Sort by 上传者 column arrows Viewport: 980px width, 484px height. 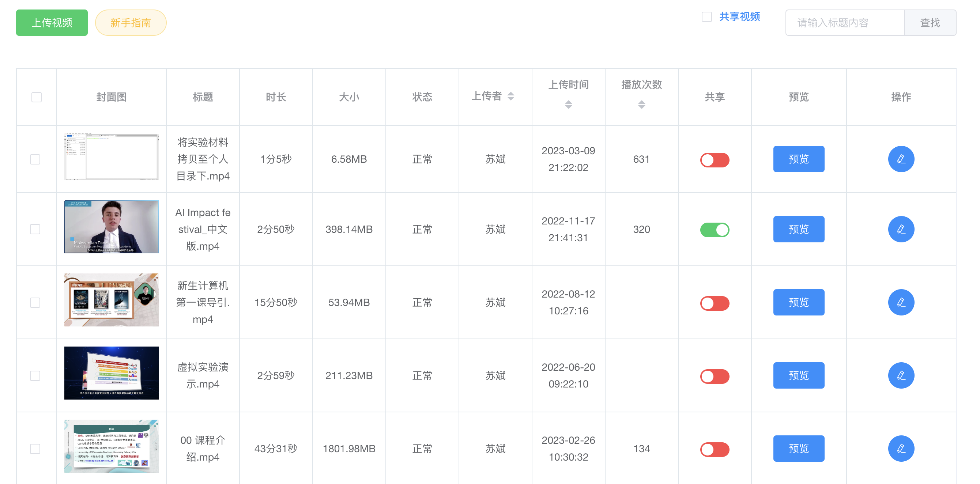pos(510,96)
